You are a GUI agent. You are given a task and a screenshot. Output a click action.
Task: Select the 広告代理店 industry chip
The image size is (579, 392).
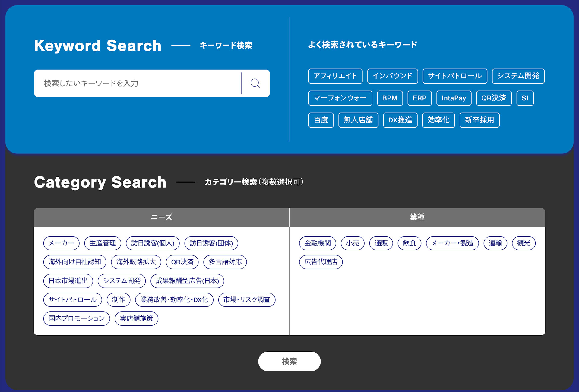click(x=321, y=262)
